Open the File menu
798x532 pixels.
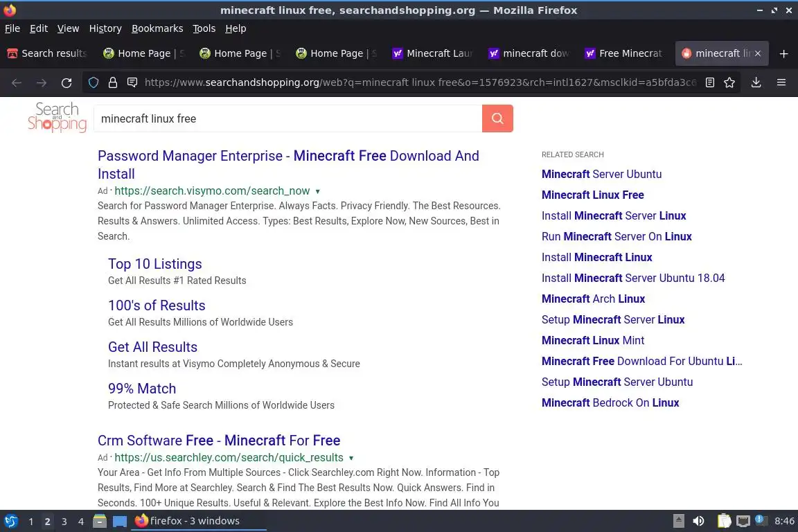coord(12,28)
